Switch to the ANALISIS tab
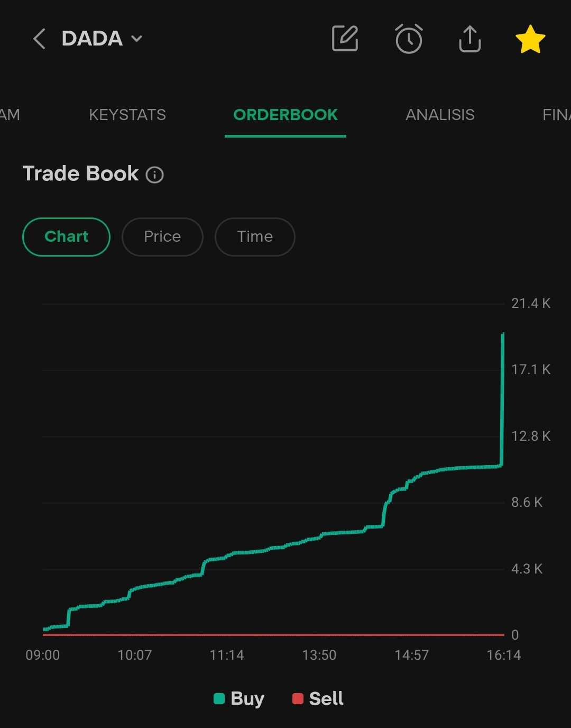 [x=440, y=115]
